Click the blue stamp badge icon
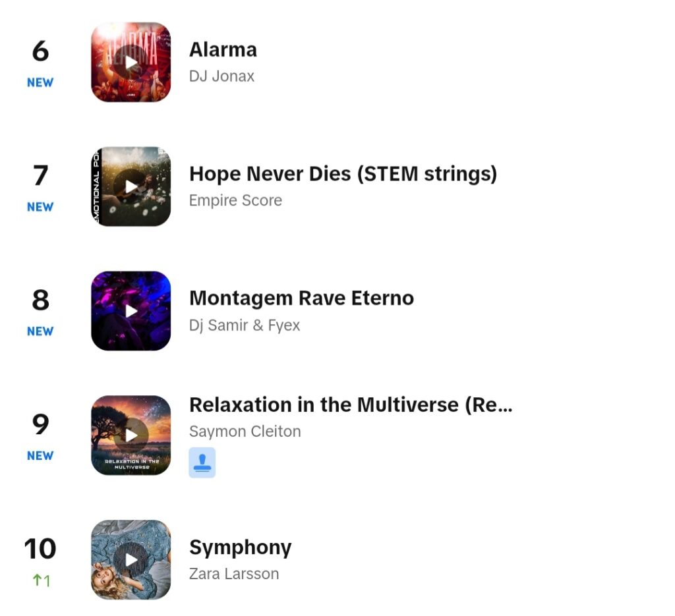This screenshot has width=675, height=616. 202,463
